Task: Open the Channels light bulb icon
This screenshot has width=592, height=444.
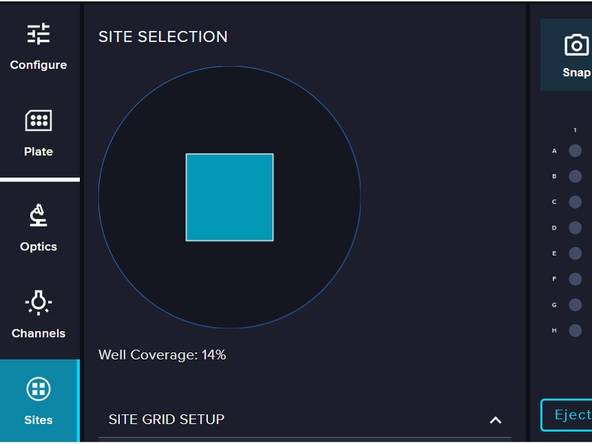Action: [x=39, y=302]
